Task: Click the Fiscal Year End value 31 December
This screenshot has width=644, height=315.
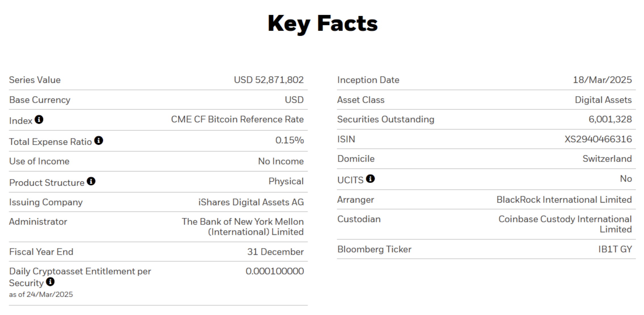Action: tap(275, 252)
